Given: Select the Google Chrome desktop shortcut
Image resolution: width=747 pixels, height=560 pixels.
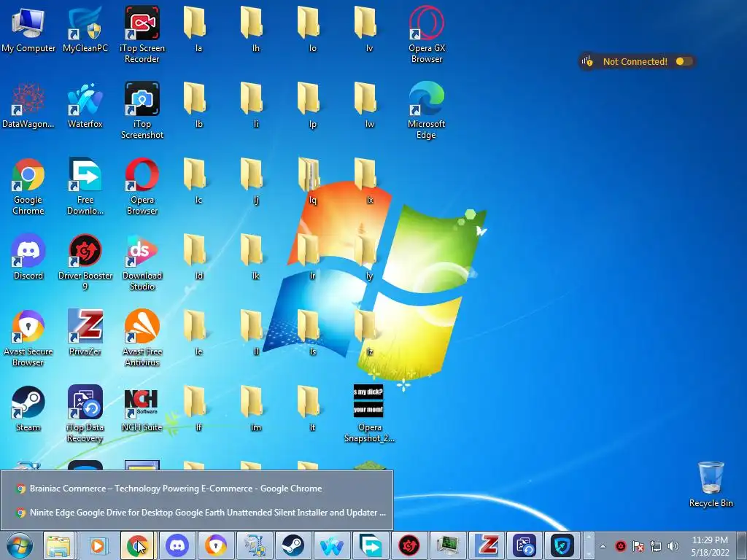Looking at the screenshot, I should (x=28, y=186).
